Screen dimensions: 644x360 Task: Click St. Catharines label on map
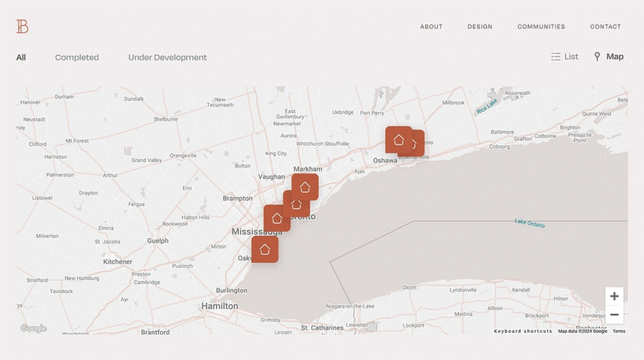pyautogui.click(x=322, y=328)
